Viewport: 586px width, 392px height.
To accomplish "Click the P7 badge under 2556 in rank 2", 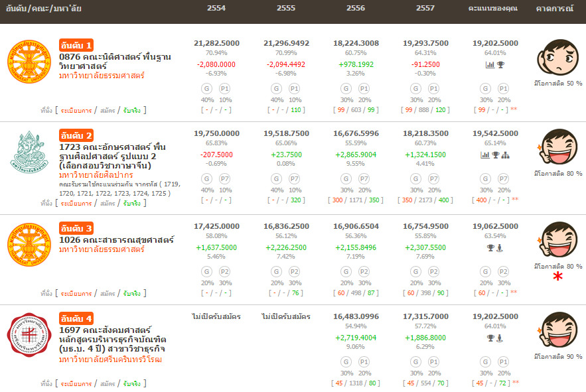I will [364, 178].
